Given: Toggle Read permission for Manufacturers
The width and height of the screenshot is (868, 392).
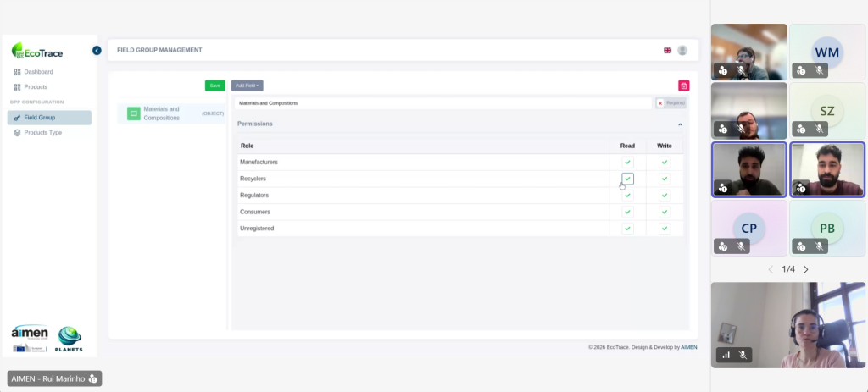Looking at the screenshot, I should [x=627, y=162].
